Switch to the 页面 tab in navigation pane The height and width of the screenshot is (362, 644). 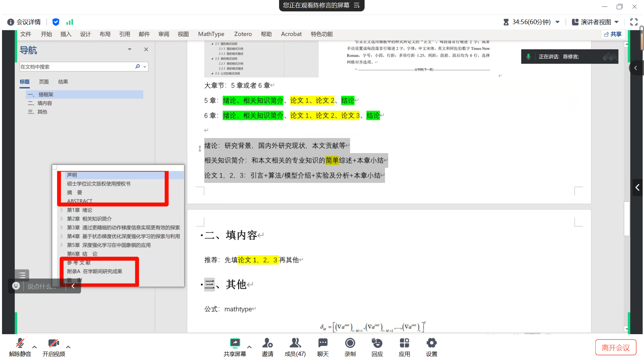[x=44, y=81]
